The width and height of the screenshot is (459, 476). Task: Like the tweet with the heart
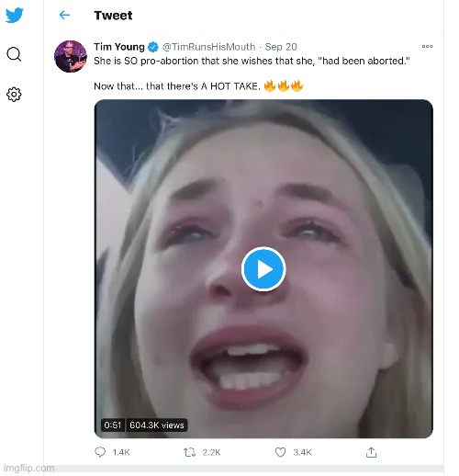[x=280, y=452]
